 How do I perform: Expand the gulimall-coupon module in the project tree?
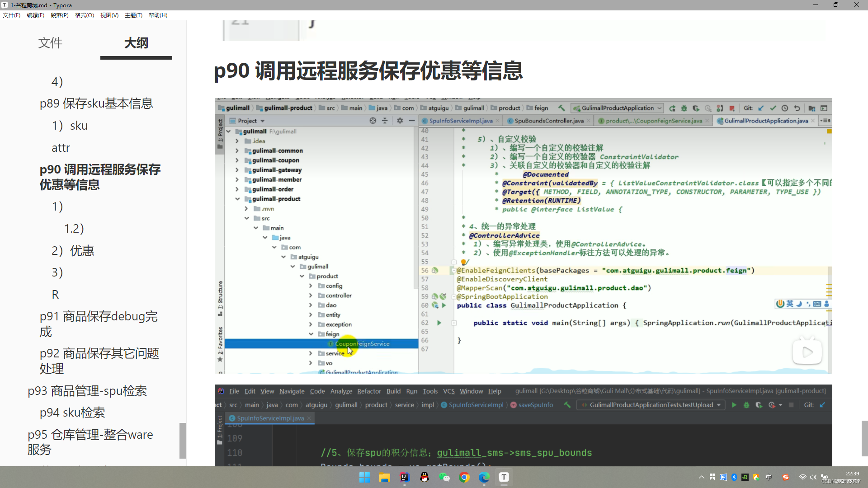(x=237, y=160)
